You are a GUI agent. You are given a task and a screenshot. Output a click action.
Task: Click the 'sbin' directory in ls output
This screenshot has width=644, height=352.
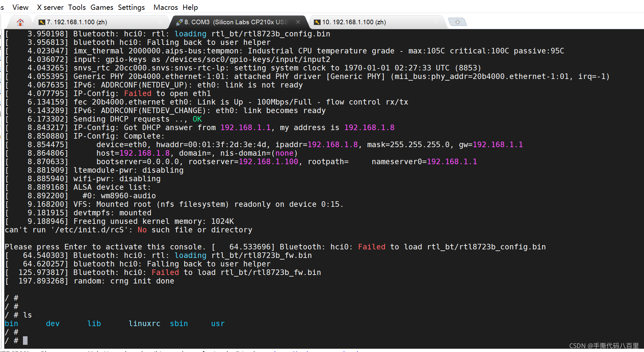point(179,323)
